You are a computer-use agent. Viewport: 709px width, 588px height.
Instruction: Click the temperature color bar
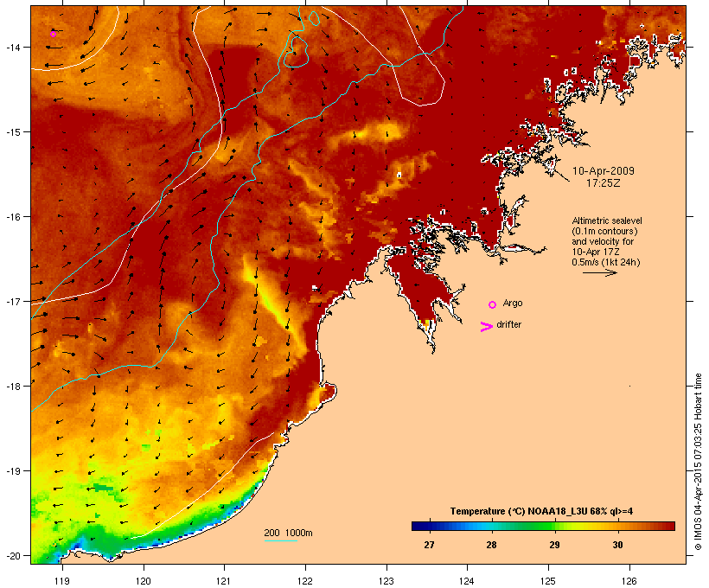point(543,526)
